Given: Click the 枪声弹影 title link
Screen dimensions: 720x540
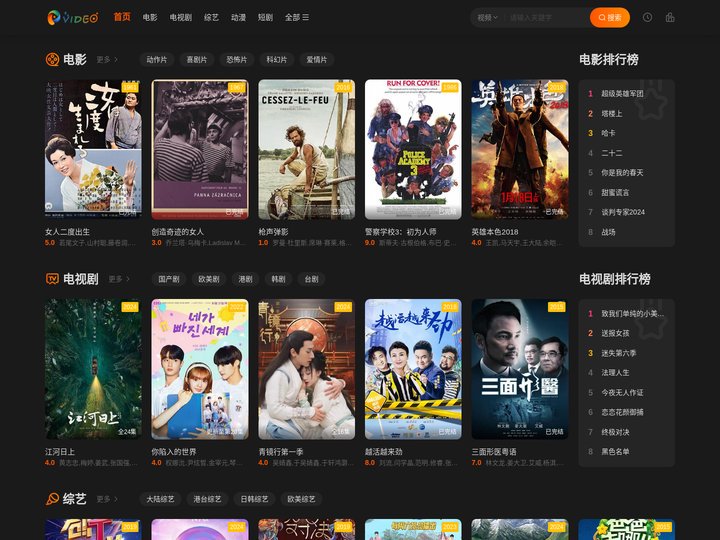Looking at the screenshot, I should click(273, 232).
